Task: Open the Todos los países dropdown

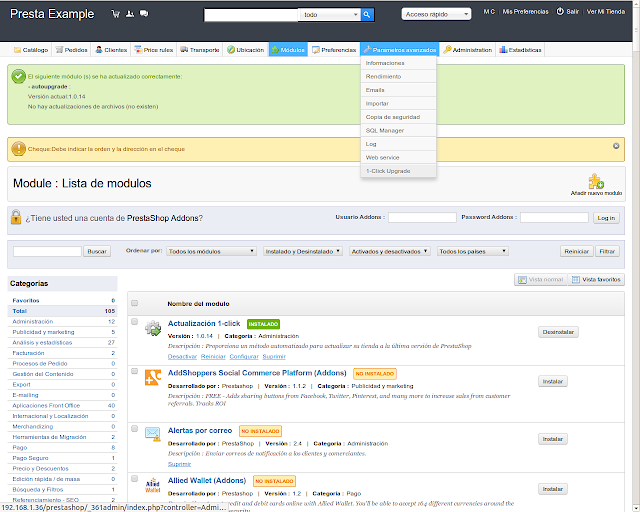Action: pos(473,251)
